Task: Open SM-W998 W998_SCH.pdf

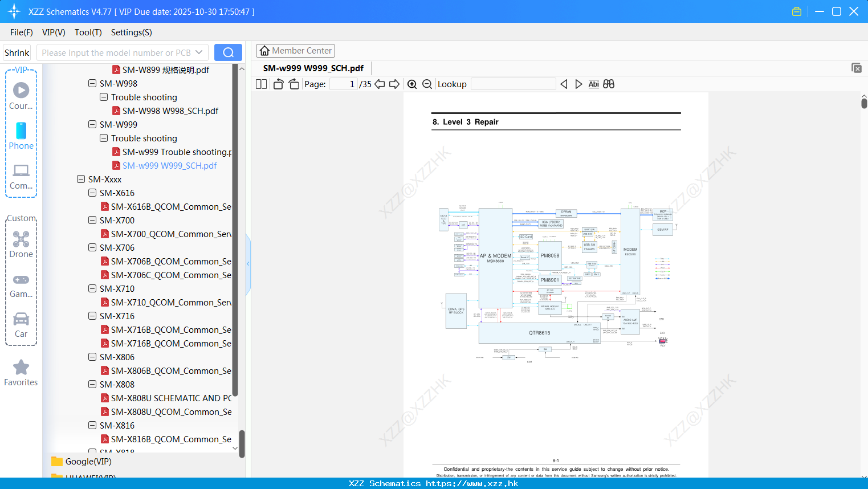Action: coord(170,111)
